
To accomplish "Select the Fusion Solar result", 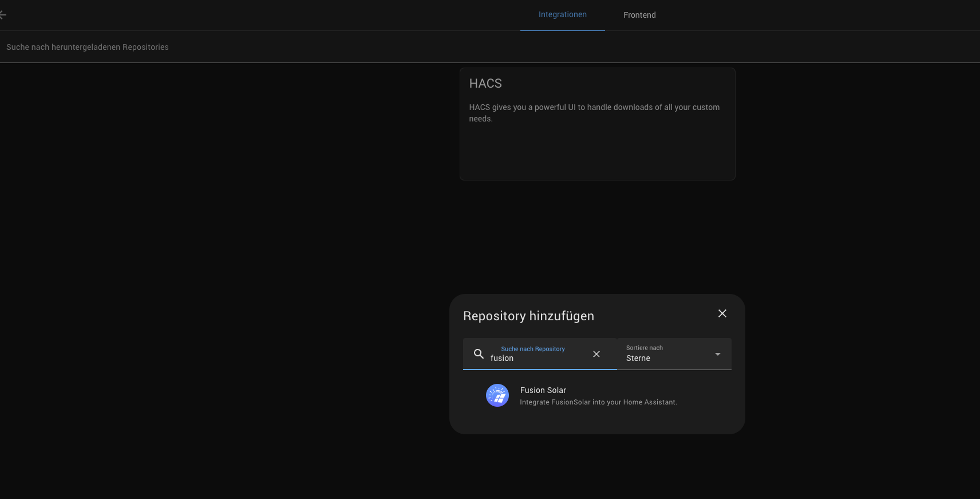I will coord(597,395).
